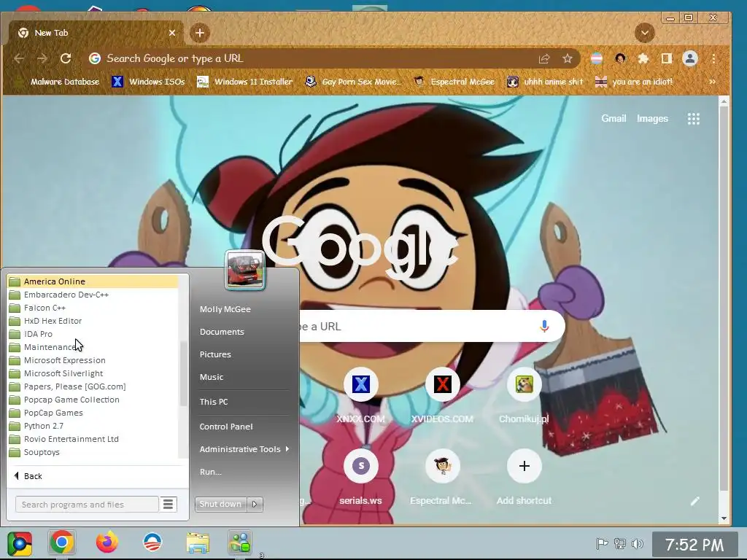Open the 'you are an idiot!' bookmark
The width and height of the screenshot is (747, 560).
click(x=634, y=82)
